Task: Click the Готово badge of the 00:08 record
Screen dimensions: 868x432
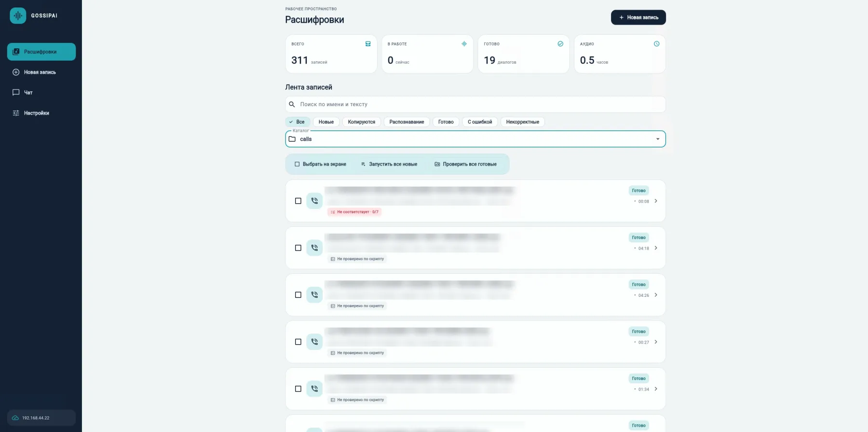Action: point(638,191)
